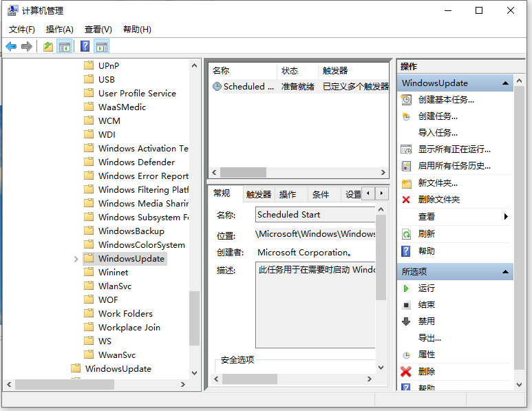The width and height of the screenshot is (532, 411).
Task: Click the task list horizontal scrollbar thumb
Action: coord(243,172)
